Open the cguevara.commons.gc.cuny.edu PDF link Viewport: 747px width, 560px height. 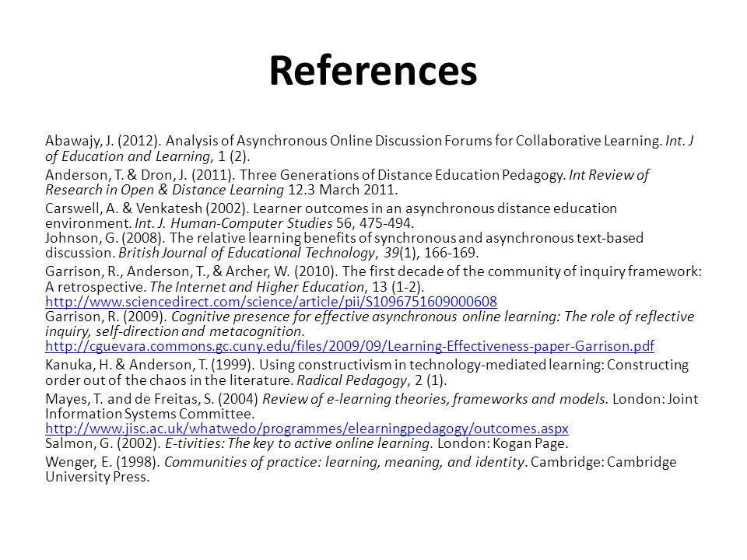pos(349,345)
